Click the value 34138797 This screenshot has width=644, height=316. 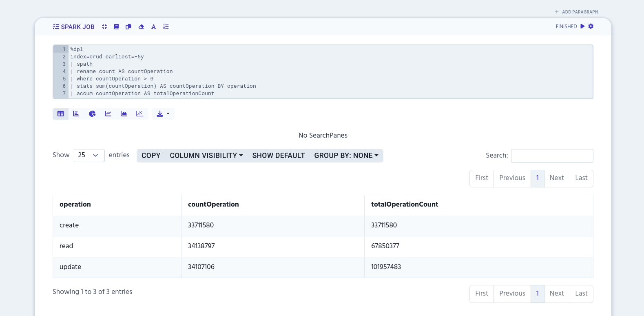pos(272,246)
